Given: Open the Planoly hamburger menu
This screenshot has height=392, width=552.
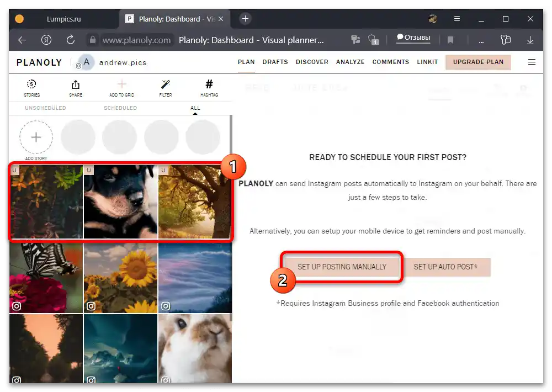Looking at the screenshot, I should tap(532, 62).
